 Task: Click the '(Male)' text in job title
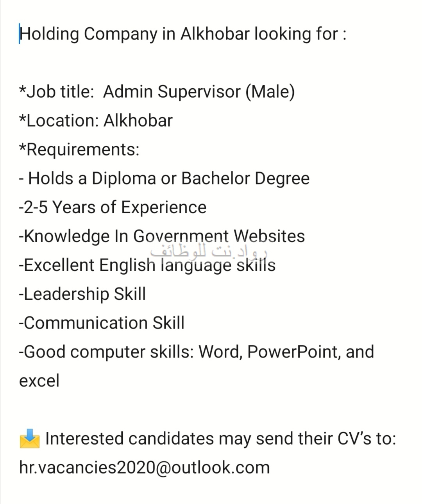(x=270, y=92)
